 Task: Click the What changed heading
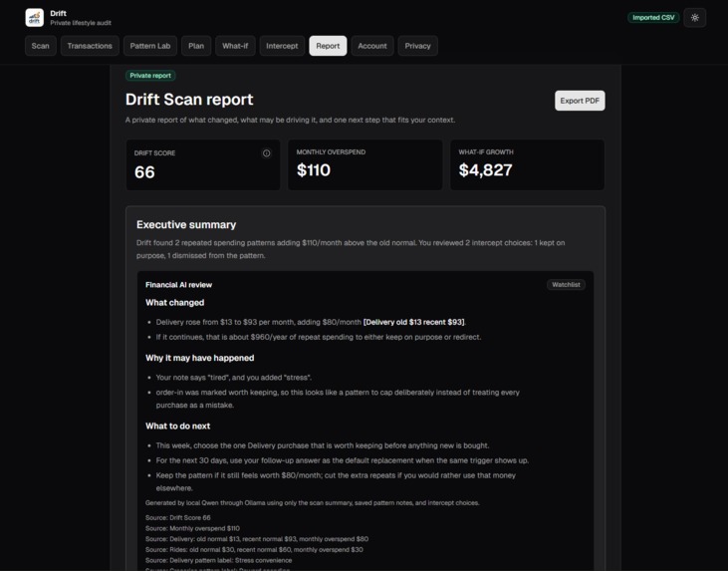pos(174,303)
